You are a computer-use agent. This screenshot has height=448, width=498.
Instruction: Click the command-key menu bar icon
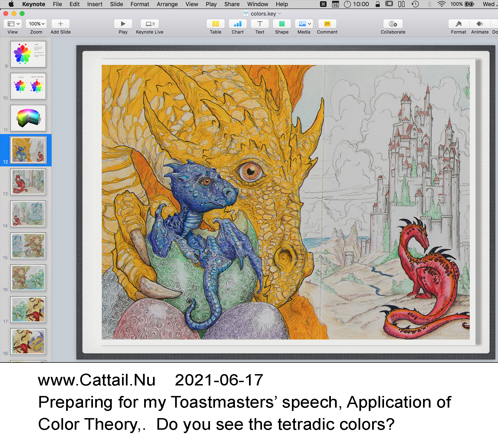[x=323, y=4]
